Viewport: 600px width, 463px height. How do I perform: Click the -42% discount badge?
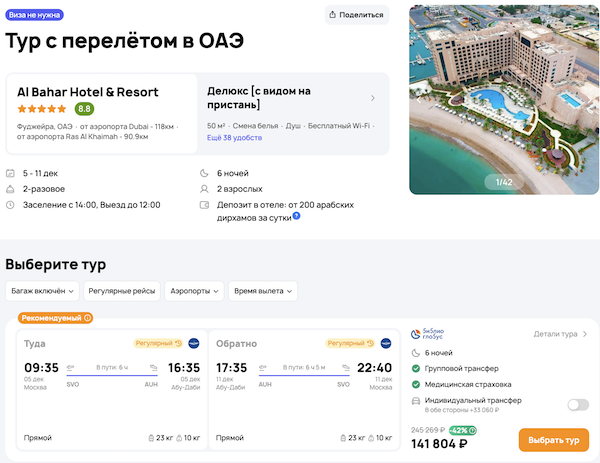[463, 431]
